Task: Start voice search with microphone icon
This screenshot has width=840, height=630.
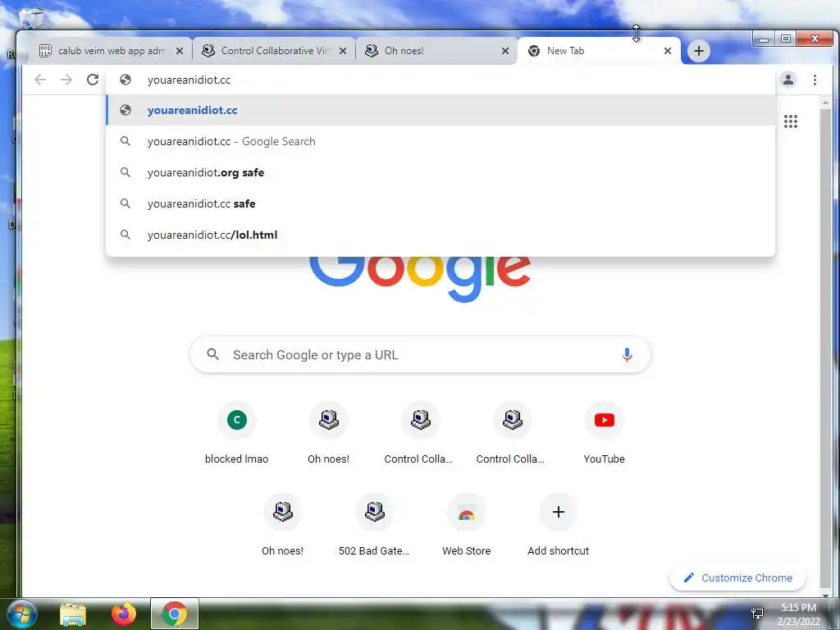Action: pos(627,354)
